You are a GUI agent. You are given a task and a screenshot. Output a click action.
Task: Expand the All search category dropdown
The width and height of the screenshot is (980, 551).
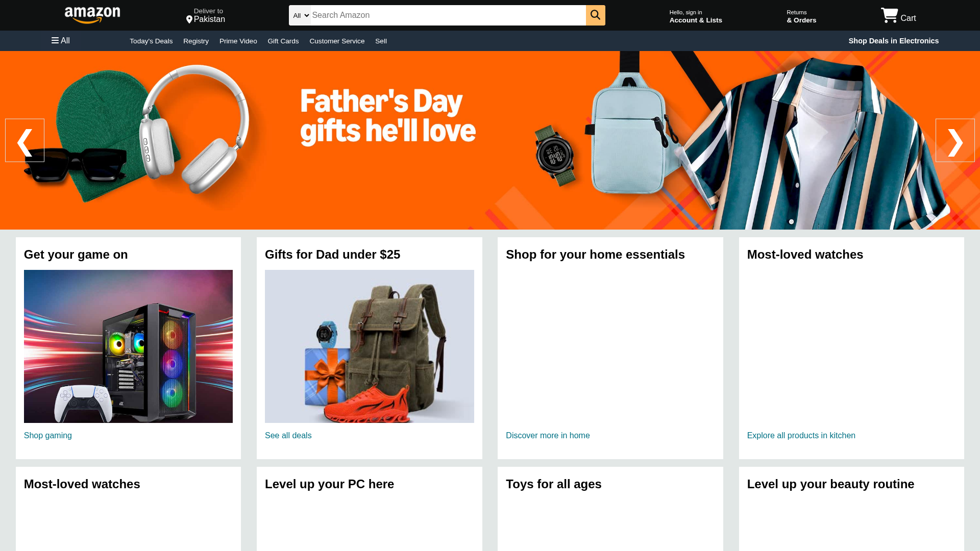click(x=300, y=15)
